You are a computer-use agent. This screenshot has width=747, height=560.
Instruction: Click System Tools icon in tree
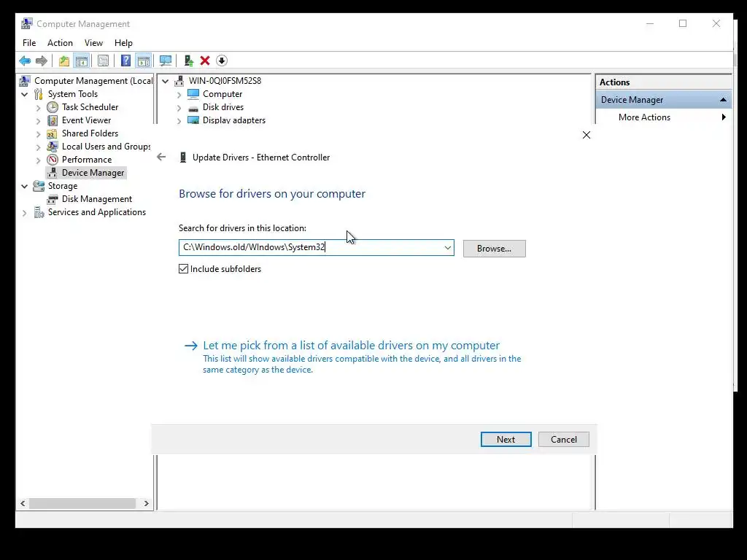(x=39, y=94)
